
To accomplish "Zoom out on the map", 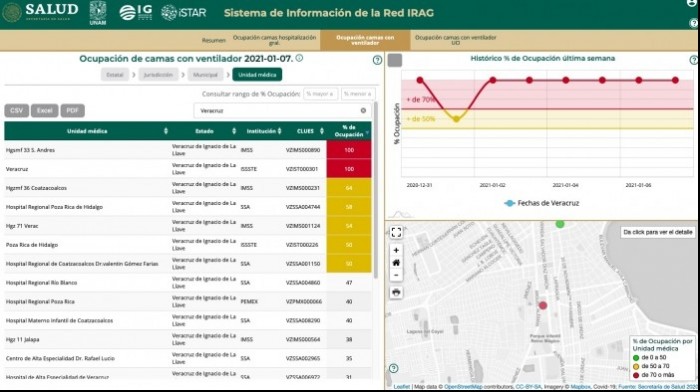I will pos(396,275).
